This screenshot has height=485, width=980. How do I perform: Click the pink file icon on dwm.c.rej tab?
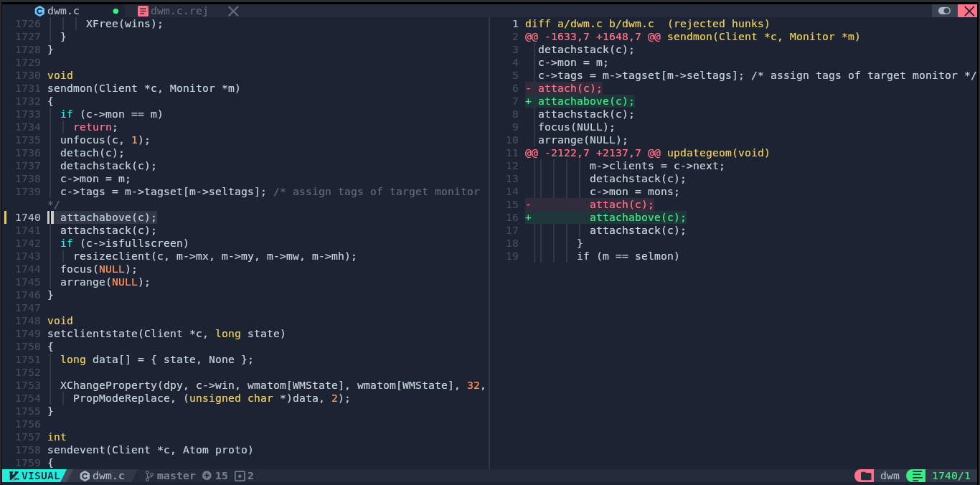[x=143, y=11]
